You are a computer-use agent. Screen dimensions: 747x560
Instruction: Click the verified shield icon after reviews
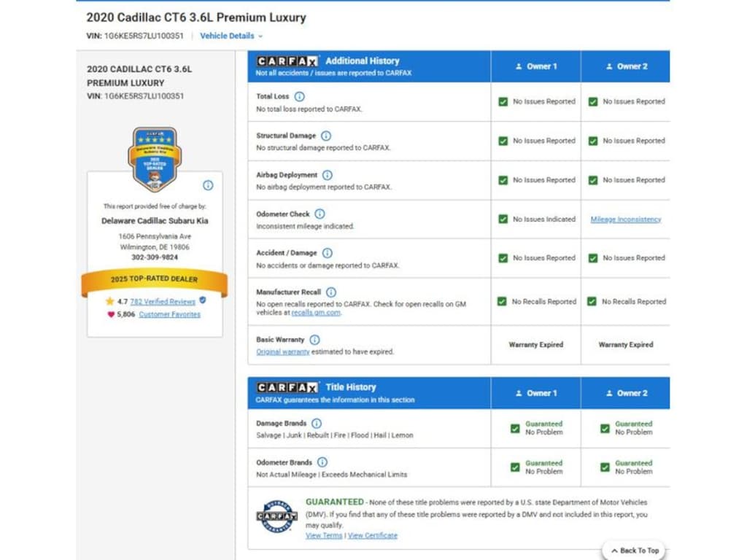203,300
